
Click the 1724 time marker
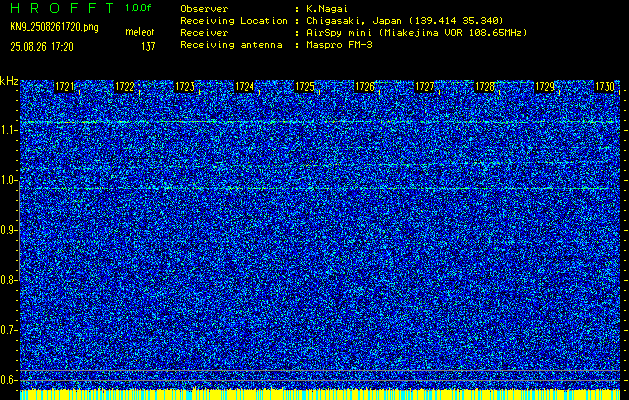pyautogui.click(x=244, y=87)
